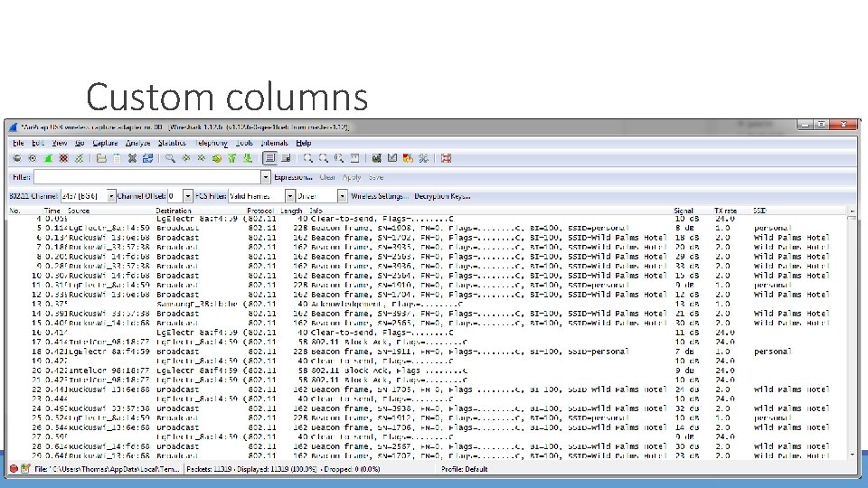Open the Statistics menu
Viewport: 868px width, 488px height.
172,143
